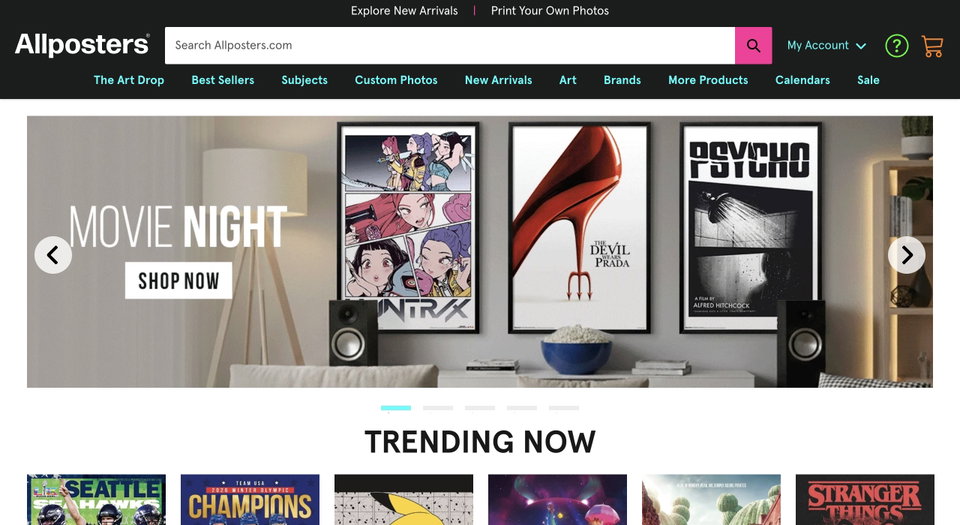Open the anime comic-panel poster
960x525 pixels.
(x=408, y=228)
